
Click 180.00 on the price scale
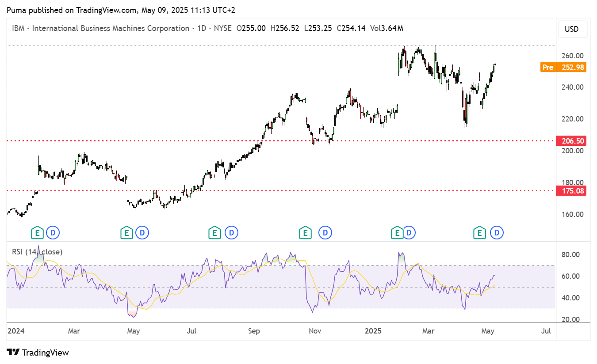click(573, 182)
